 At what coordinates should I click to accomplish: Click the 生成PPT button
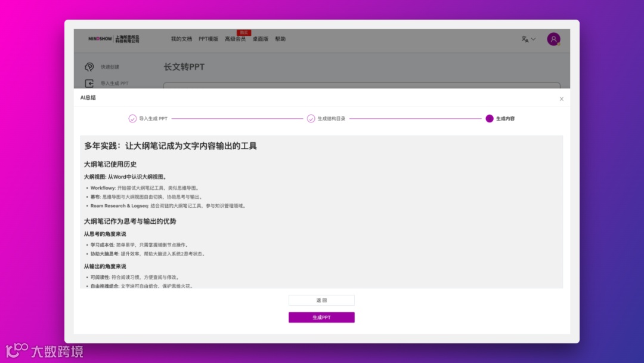321,318
